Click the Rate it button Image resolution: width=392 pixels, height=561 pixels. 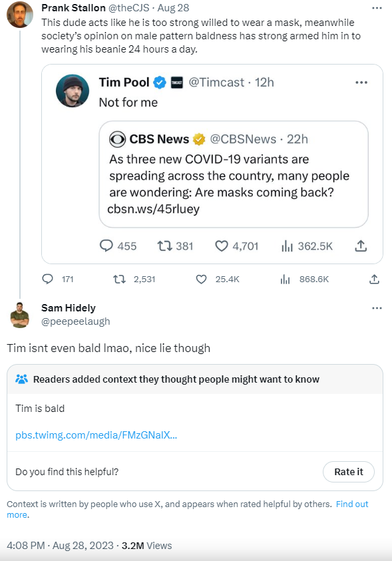pos(349,472)
